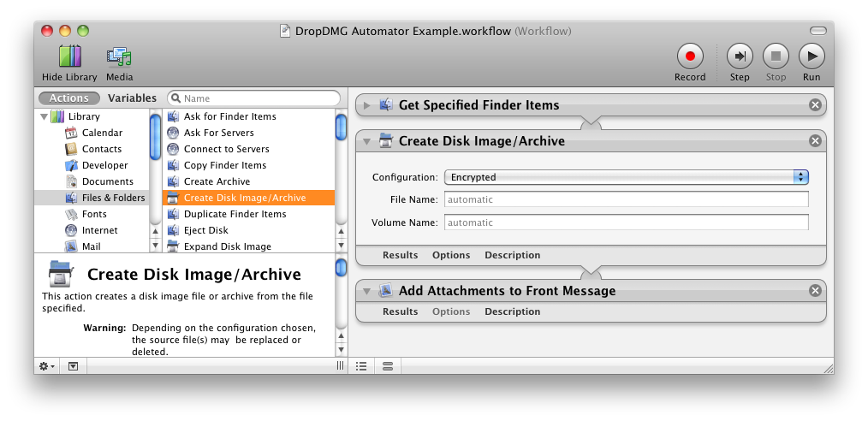Open Options of Add Attachments action
The width and height of the screenshot is (868, 421).
point(451,311)
